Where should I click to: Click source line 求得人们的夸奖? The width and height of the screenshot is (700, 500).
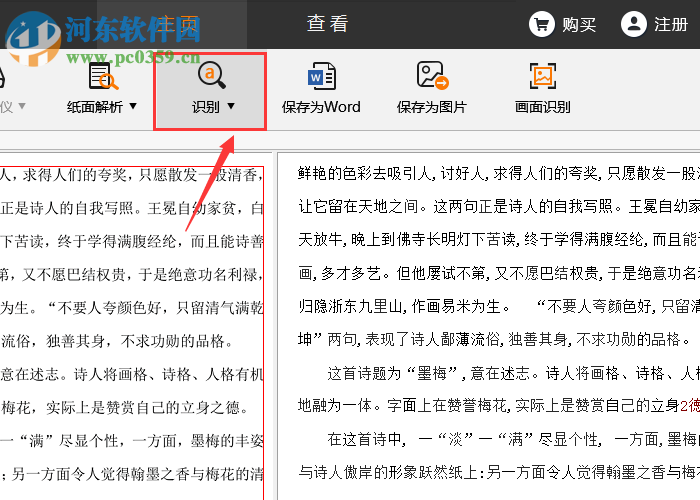coord(132,175)
